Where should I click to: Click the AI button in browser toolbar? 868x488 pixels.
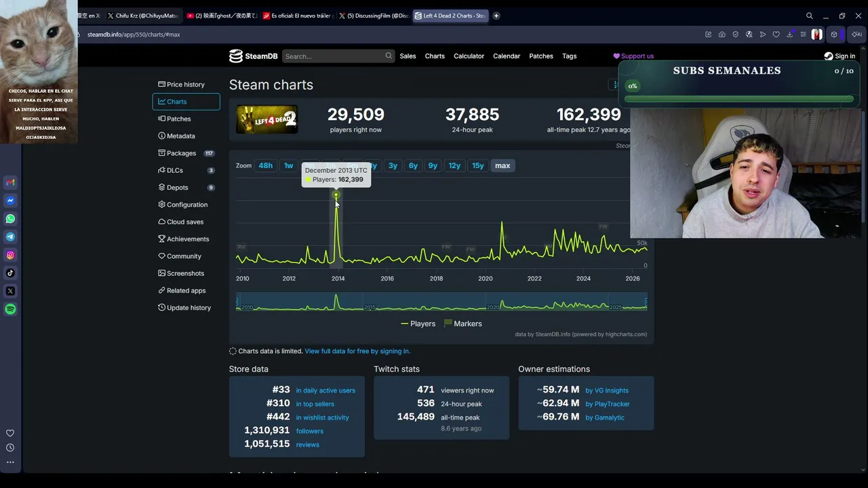point(857,35)
